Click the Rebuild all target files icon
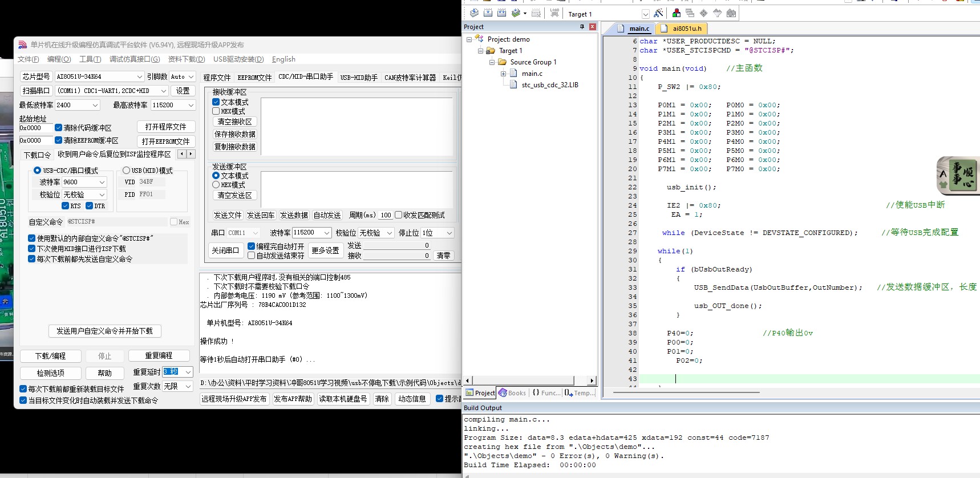Screen dimensions: 980x478 point(502,13)
